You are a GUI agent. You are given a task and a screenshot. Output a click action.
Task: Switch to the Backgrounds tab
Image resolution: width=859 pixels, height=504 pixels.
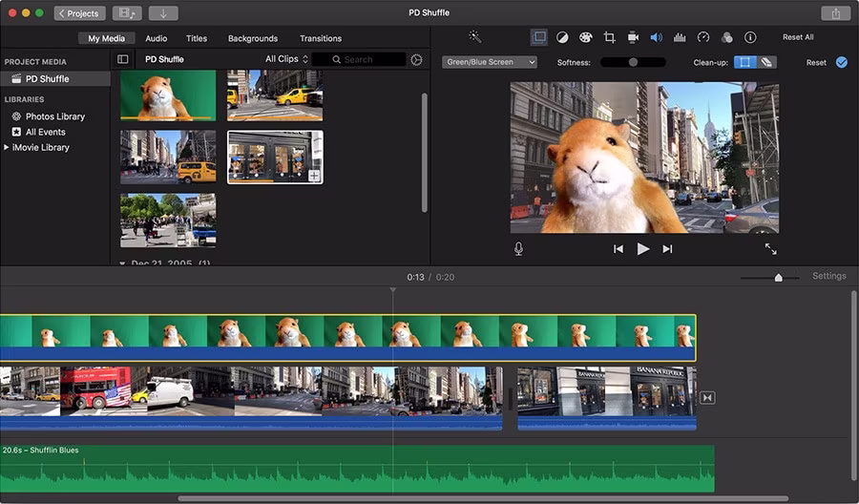pos(253,38)
